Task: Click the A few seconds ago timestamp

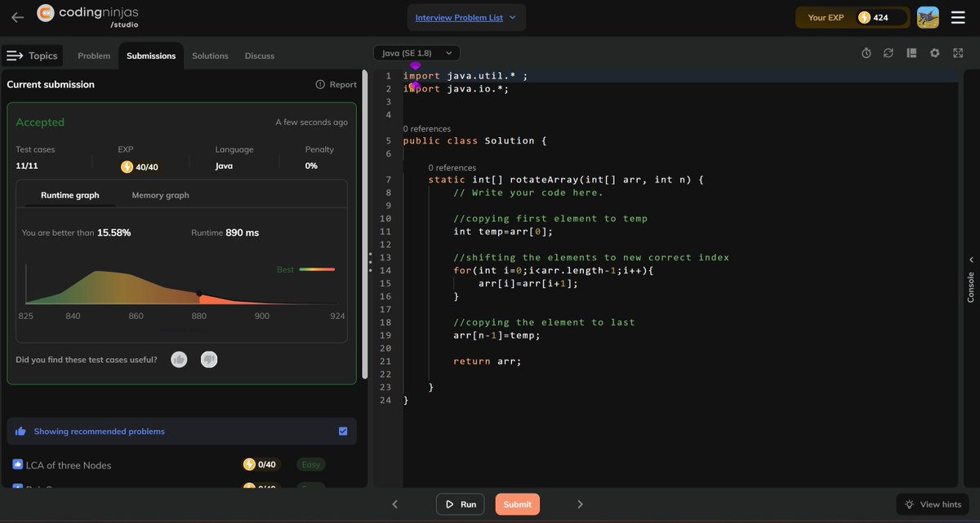Action: pos(311,122)
